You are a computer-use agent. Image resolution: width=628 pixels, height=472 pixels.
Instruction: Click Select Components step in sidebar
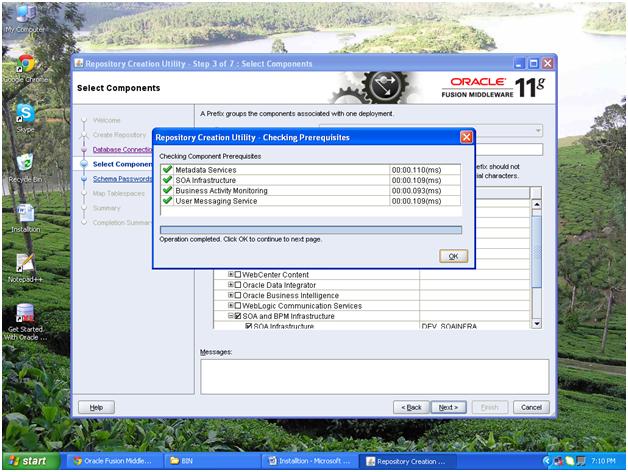[x=122, y=164]
